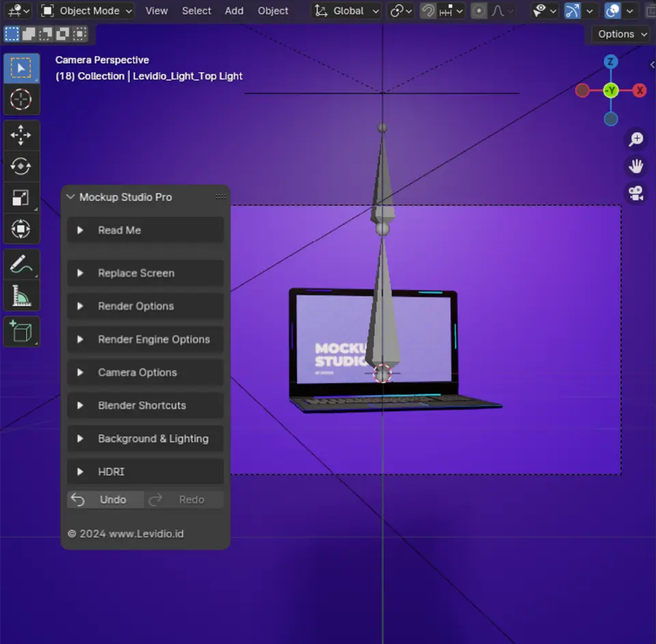The image size is (656, 644).
Task: Select the Measure tool
Action: 21,295
